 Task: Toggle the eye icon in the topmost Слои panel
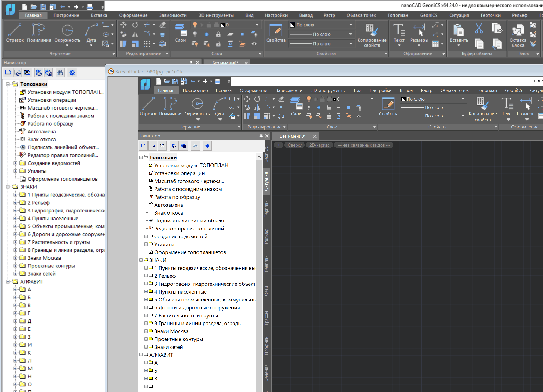click(254, 44)
